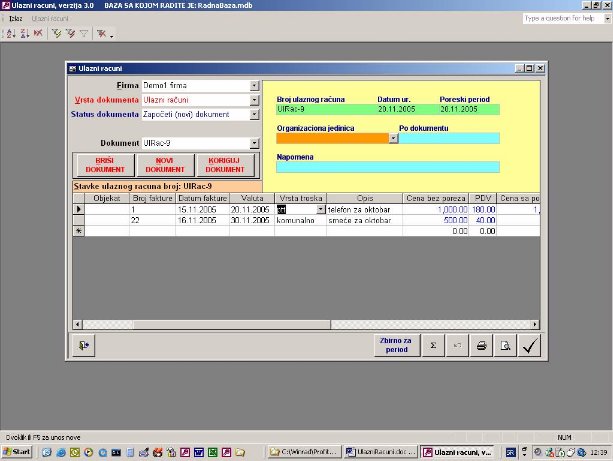Image resolution: width=613 pixels, height=461 pixels.
Task: Click the funnel filter toolbar icon
Action: pos(83,33)
